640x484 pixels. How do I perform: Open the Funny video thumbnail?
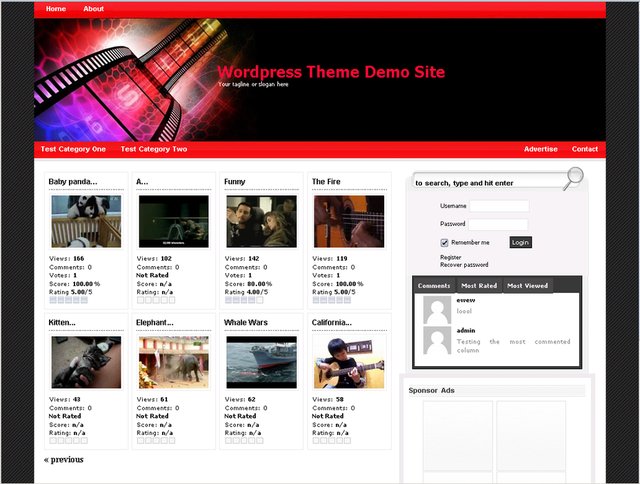pyautogui.click(x=262, y=222)
